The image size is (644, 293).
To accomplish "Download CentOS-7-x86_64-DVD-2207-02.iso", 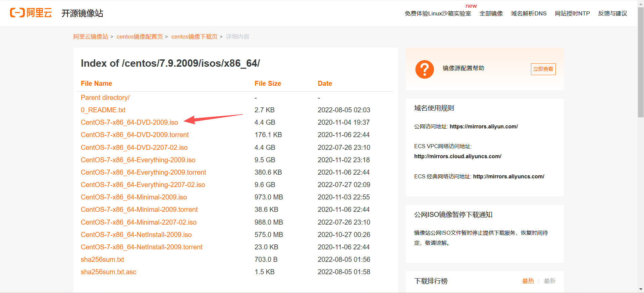I will [134, 148].
